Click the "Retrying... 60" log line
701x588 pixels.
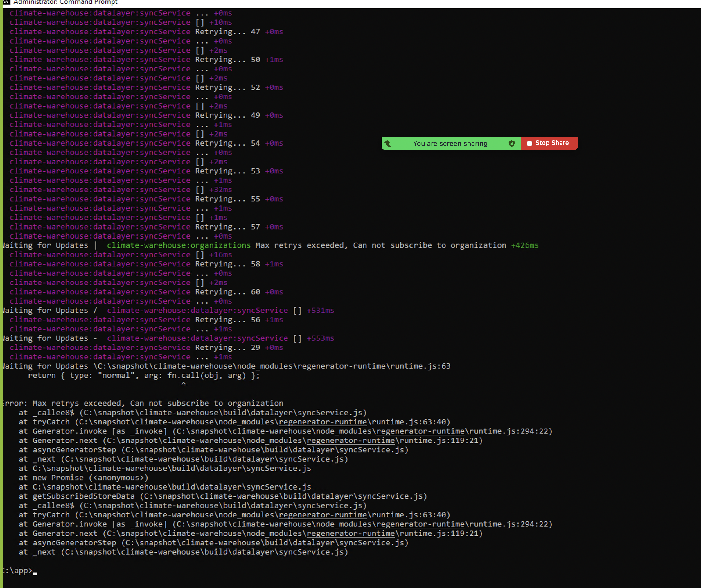[146, 292]
